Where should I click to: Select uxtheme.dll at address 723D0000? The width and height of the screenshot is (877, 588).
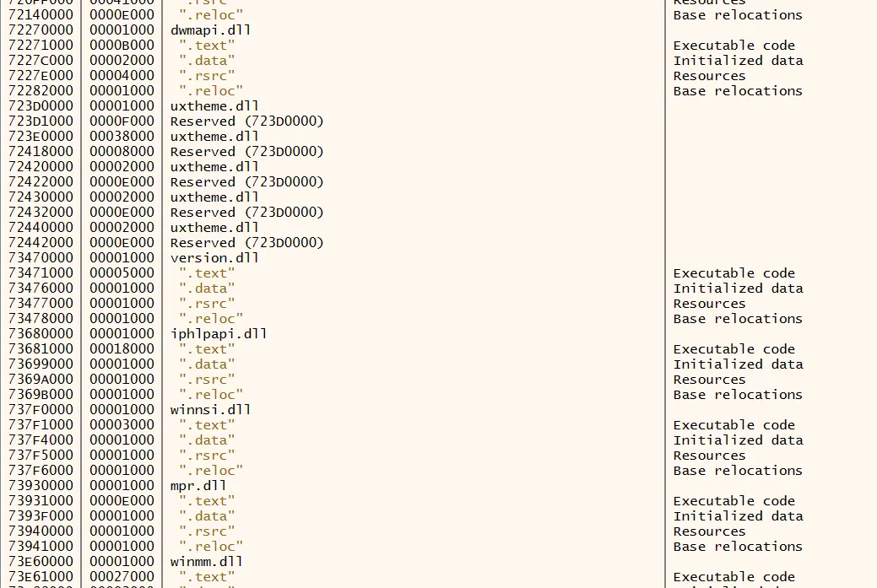click(x=214, y=106)
